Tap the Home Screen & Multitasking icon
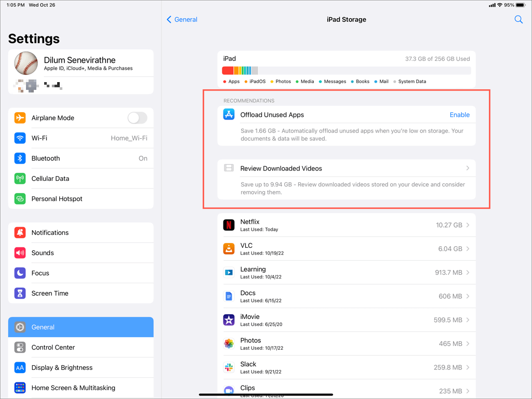The image size is (532, 399). (20, 388)
